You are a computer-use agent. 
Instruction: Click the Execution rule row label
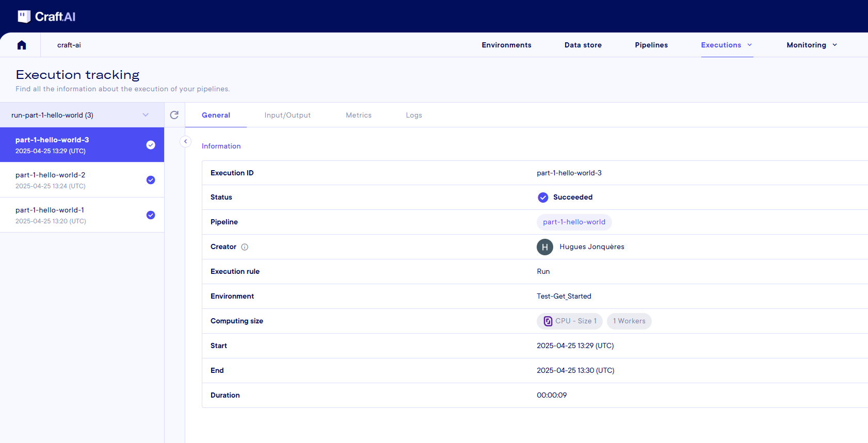235,272
